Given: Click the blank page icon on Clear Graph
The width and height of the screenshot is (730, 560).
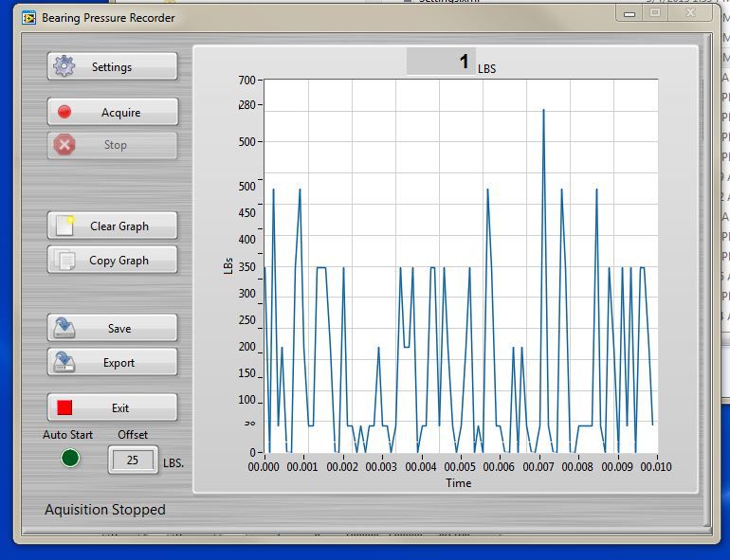Looking at the screenshot, I should [64, 226].
